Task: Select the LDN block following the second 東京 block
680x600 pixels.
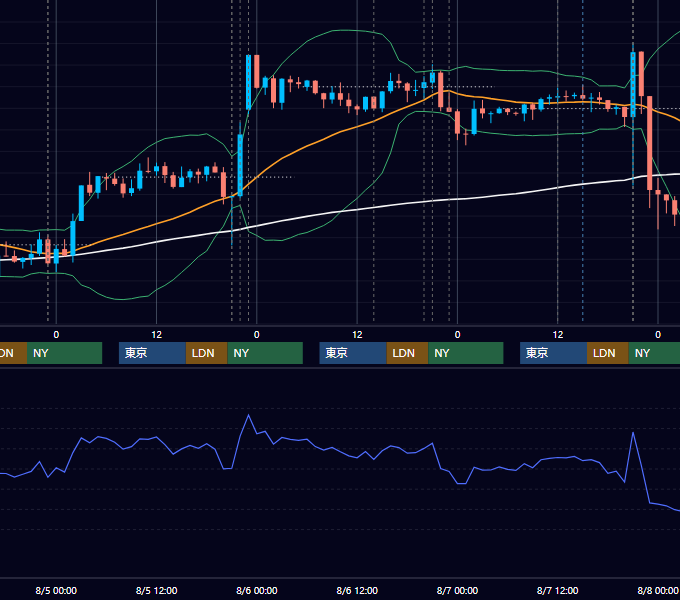Action: [407, 353]
